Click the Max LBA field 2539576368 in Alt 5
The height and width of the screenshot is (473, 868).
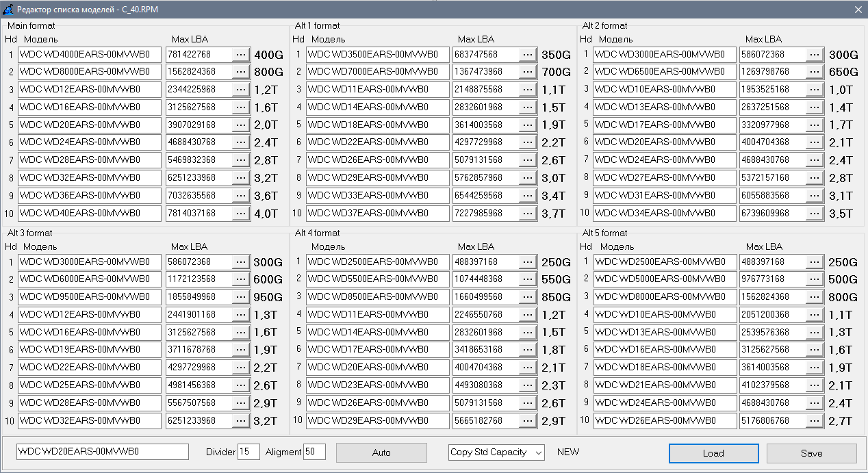[773, 332]
